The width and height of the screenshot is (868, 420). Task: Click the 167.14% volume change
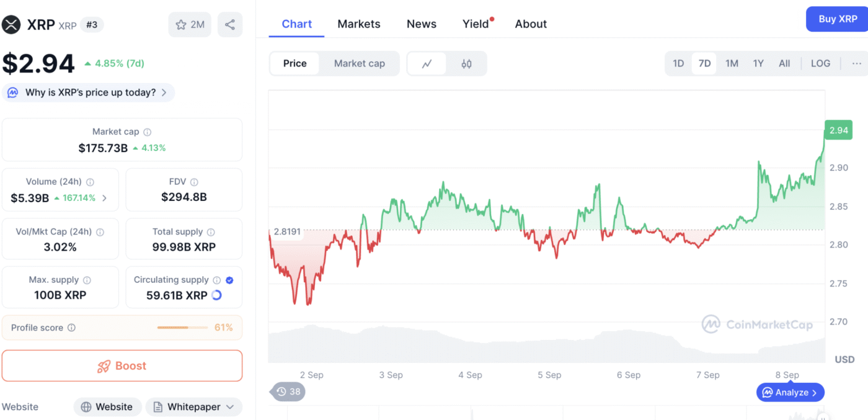pyautogui.click(x=75, y=199)
